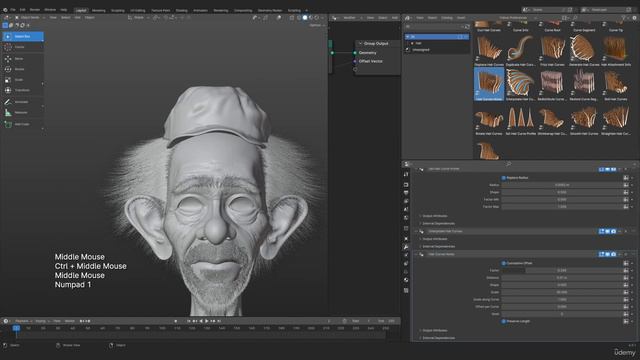The height and width of the screenshot is (360, 640).
Task: Expand Internal Dependencies under Hair Curves Noise
Action: tap(437, 338)
